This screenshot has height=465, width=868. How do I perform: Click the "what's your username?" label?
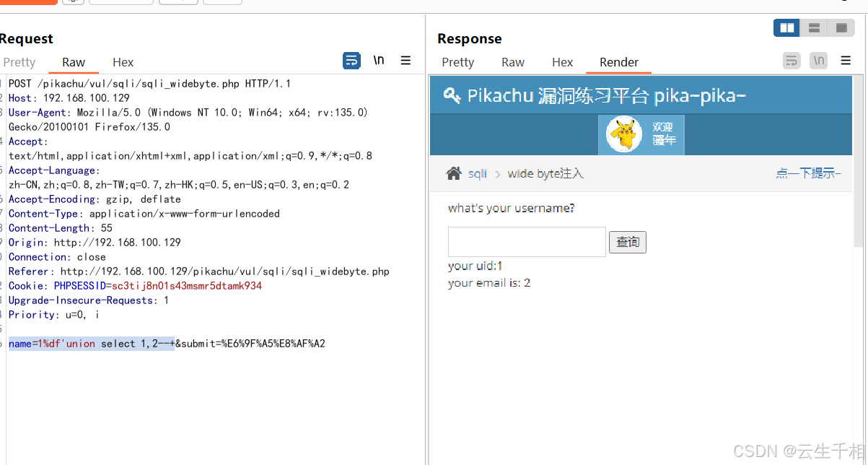pyautogui.click(x=512, y=209)
